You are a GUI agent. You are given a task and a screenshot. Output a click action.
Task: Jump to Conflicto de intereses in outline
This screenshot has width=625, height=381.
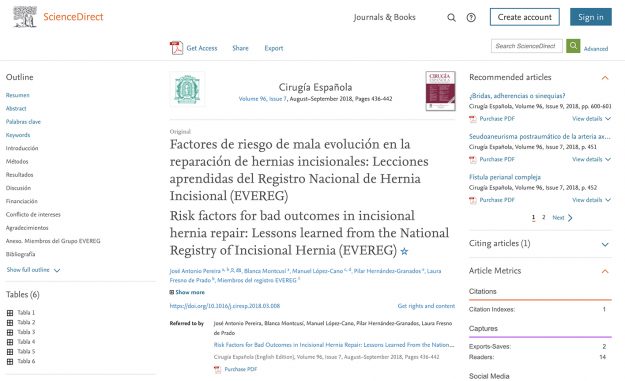[33, 214]
